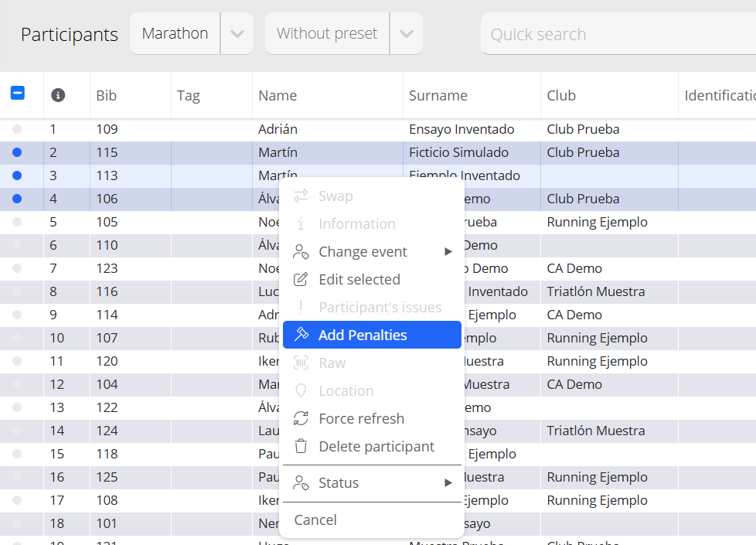The height and width of the screenshot is (545, 756).
Task: Select row 5 with bib 105
Action: [x=17, y=222]
